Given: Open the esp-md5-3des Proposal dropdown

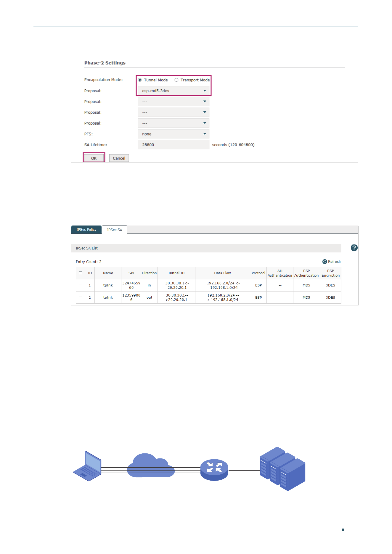Looking at the screenshot, I should coord(173,91).
